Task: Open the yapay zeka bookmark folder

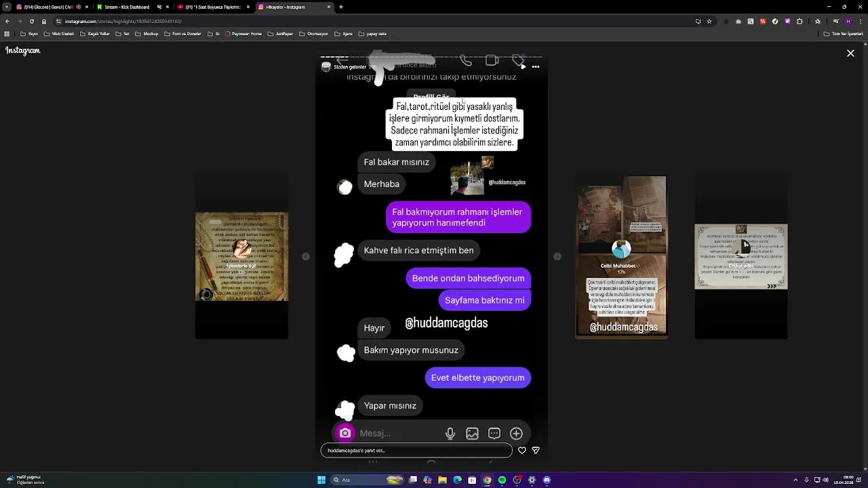Action: pos(372,34)
